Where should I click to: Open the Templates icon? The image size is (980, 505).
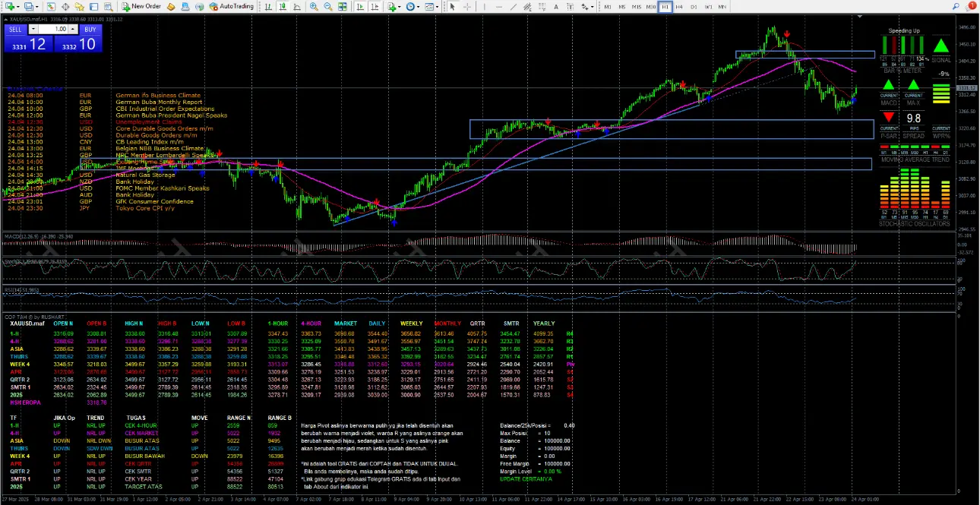430,6
